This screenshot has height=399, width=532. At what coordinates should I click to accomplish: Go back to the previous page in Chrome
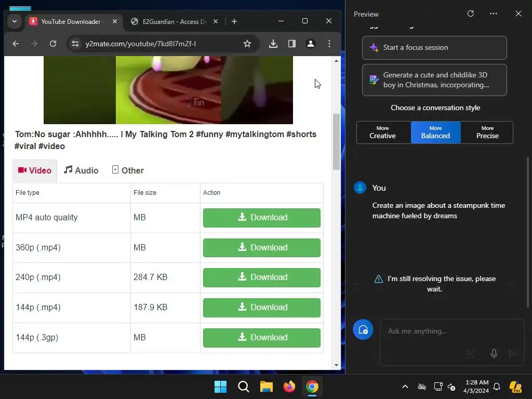[x=16, y=44]
